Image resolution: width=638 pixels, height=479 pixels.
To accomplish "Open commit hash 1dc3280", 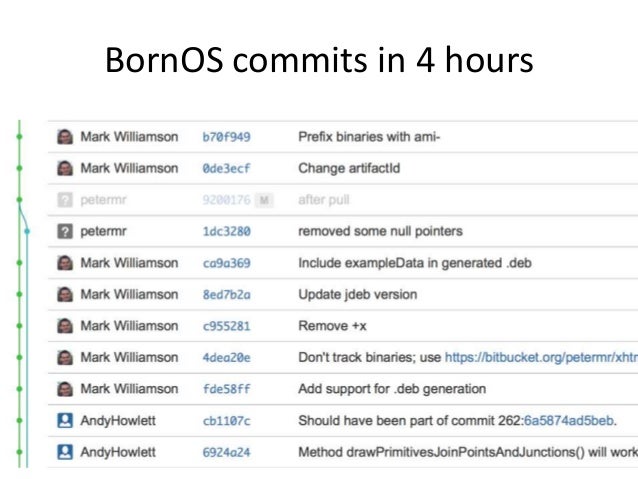I will 226,232.
